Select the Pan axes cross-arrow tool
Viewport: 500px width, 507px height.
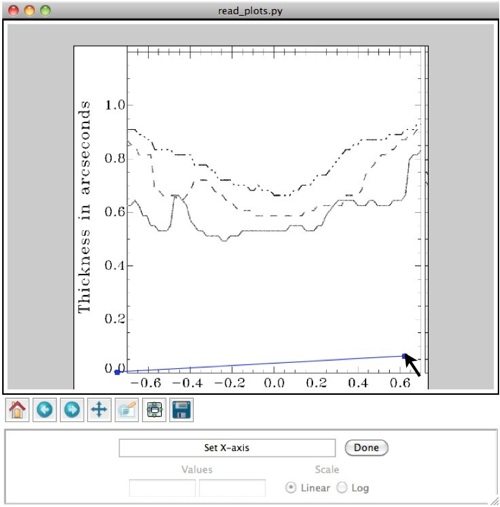pyautogui.click(x=99, y=410)
